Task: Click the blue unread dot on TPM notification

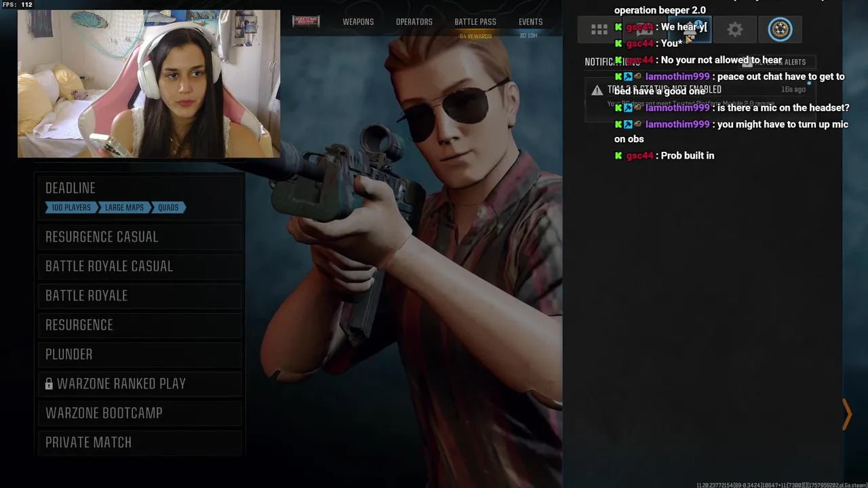Action: (x=809, y=84)
